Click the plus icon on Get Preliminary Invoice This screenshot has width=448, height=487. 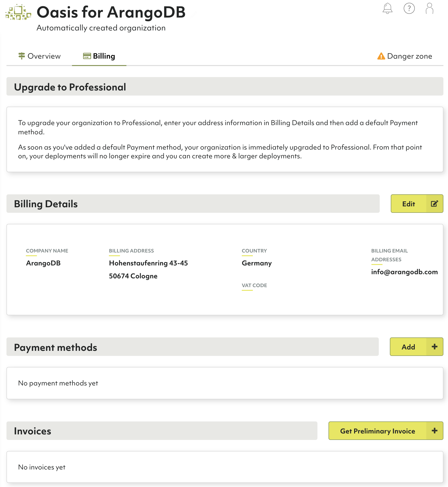(x=434, y=431)
